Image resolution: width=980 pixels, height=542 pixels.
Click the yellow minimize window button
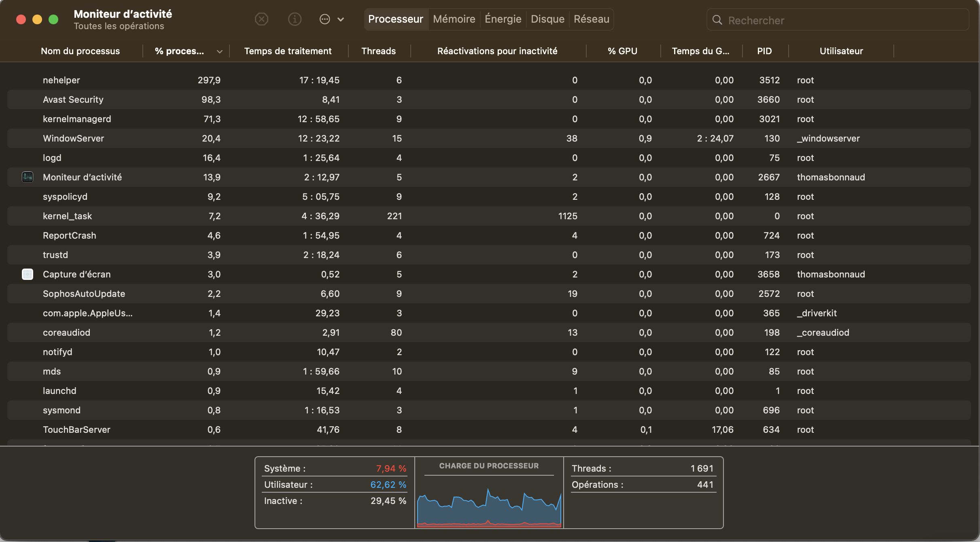tap(37, 19)
